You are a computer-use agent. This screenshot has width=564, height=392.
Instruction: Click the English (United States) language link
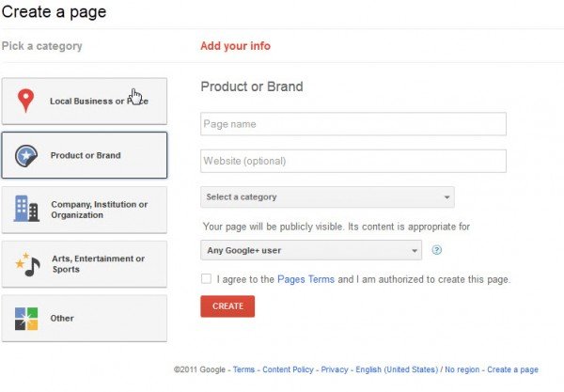(x=397, y=369)
